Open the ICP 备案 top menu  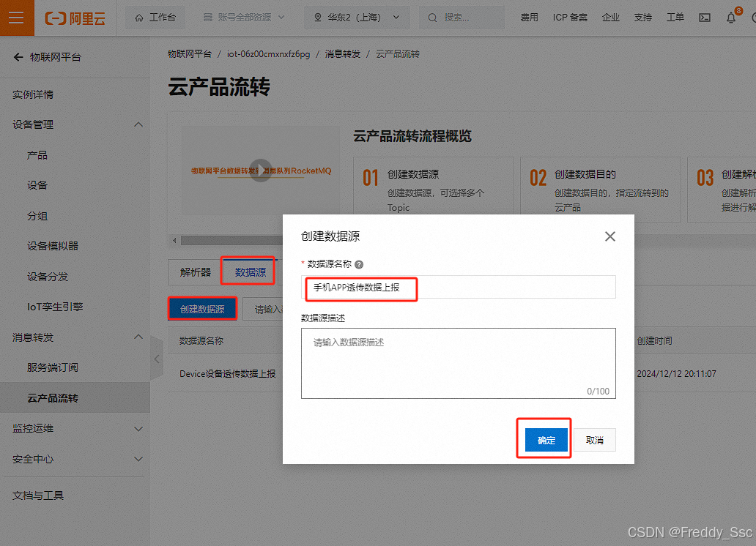tap(570, 18)
